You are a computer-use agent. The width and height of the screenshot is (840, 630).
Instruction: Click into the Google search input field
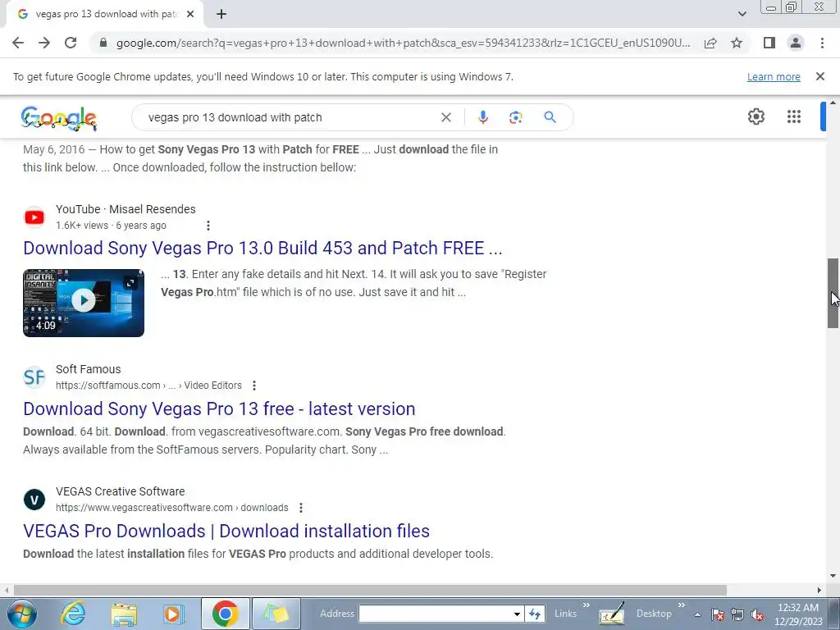[x=290, y=117]
